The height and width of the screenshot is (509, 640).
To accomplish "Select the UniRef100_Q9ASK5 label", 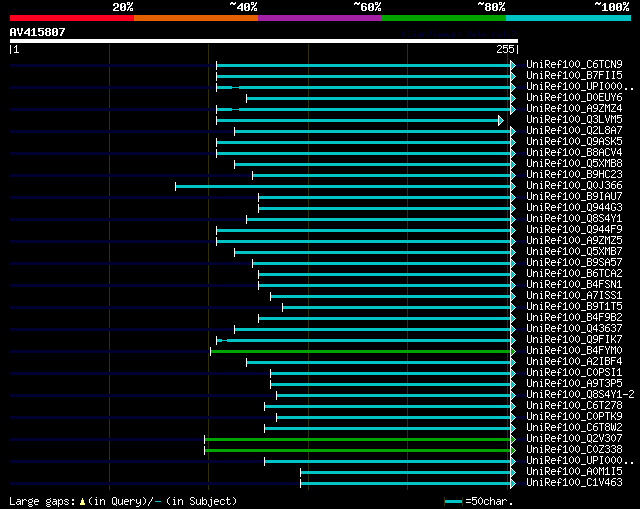I will click(x=574, y=142).
